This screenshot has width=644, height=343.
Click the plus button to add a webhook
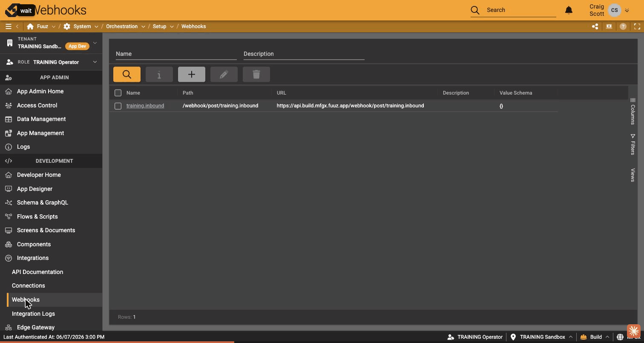192,75
